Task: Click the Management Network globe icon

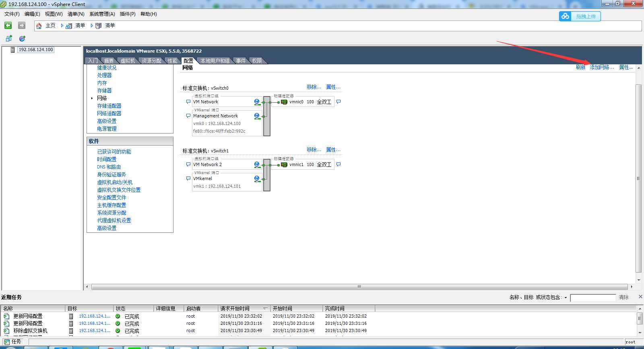Action: (257, 116)
